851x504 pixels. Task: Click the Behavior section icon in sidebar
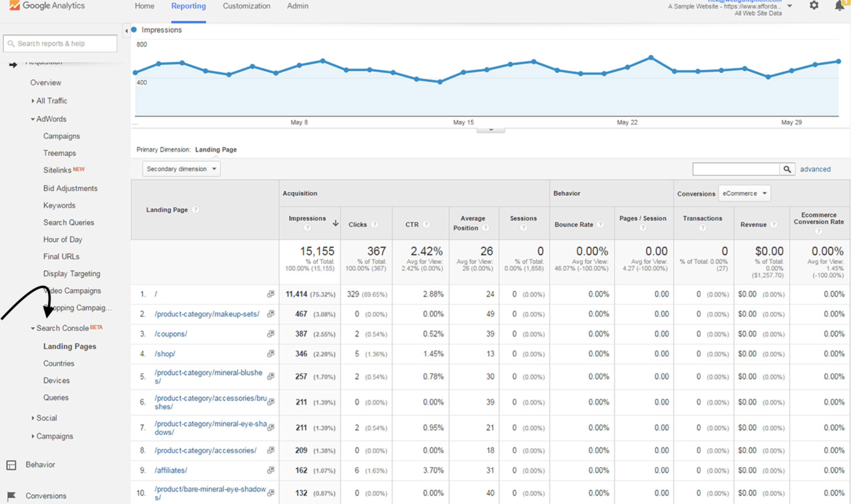(x=11, y=465)
